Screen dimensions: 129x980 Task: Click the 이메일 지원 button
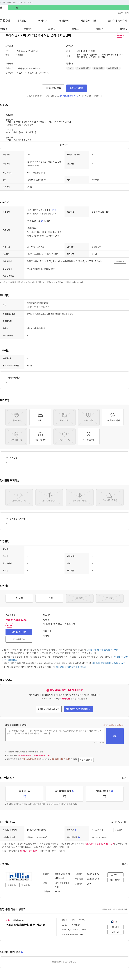[19, 639]
